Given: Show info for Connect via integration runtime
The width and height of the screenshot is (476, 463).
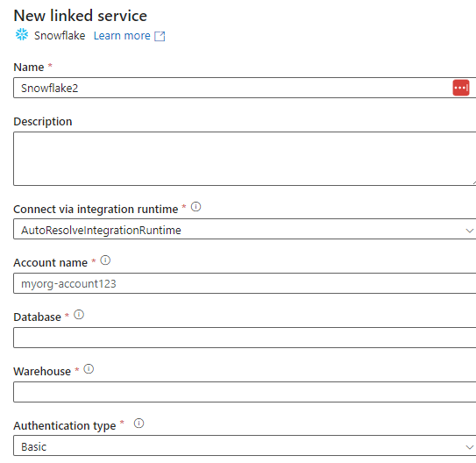Looking at the screenshot, I should click(x=195, y=207).
